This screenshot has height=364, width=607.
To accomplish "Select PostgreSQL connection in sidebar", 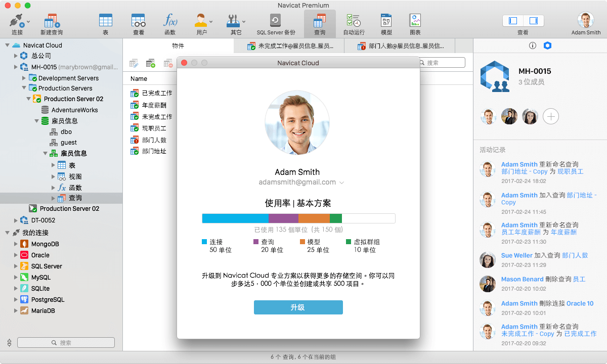I will (x=48, y=300).
